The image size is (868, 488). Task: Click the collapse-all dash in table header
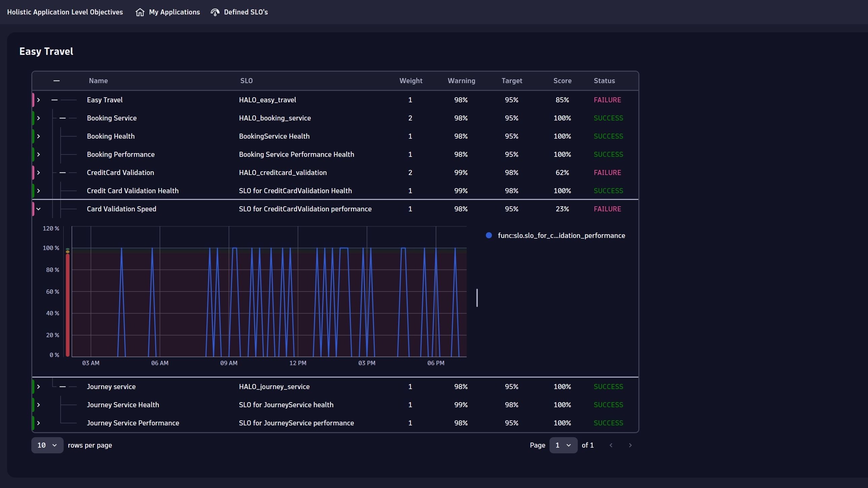56,81
